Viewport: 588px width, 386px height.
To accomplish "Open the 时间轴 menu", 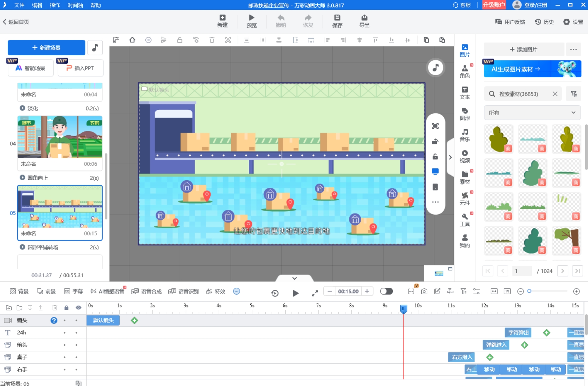I will click(x=75, y=5).
